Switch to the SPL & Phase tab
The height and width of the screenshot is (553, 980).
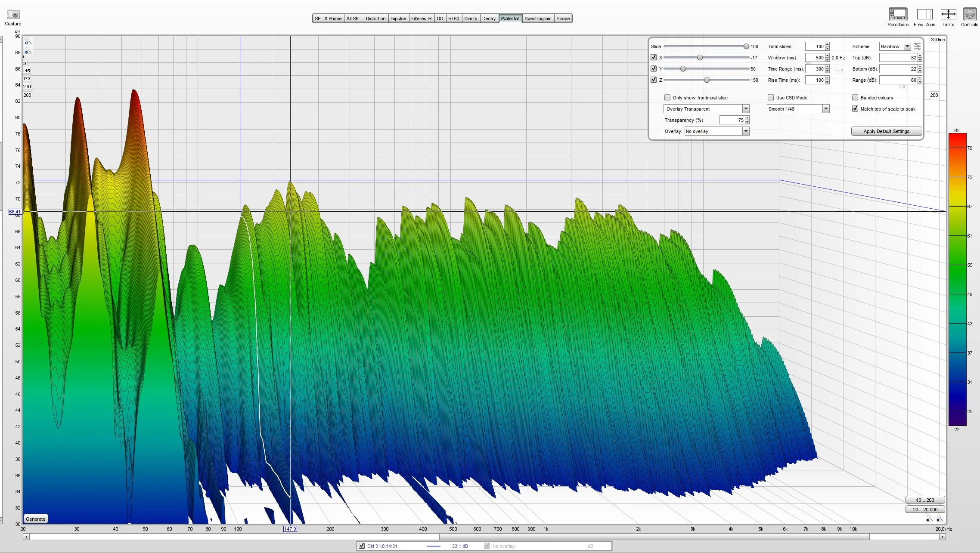[328, 19]
